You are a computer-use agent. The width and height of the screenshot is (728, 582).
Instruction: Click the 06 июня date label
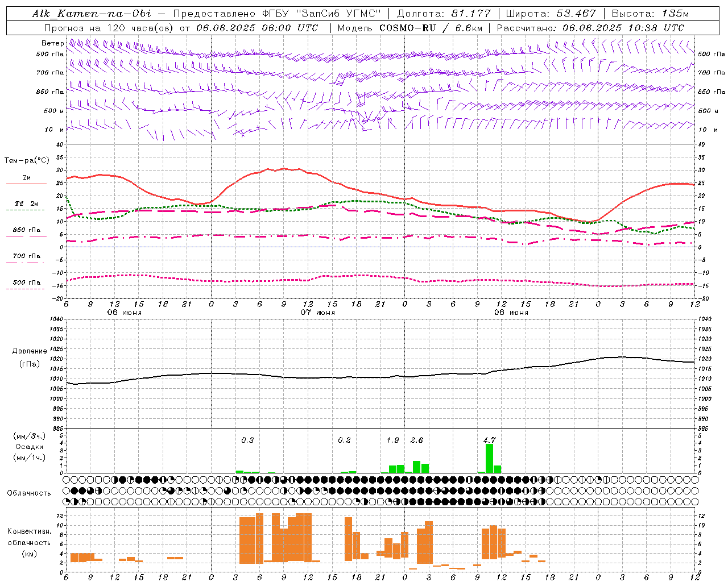(125, 313)
